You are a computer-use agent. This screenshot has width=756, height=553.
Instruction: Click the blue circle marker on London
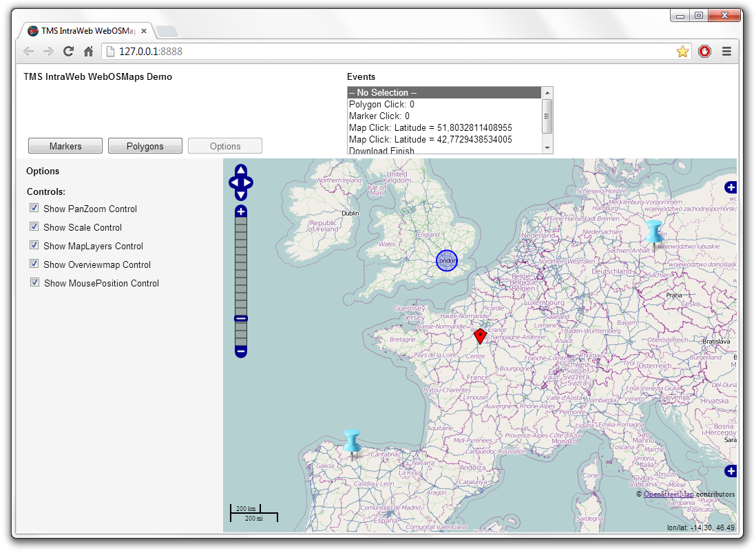(446, 261)
